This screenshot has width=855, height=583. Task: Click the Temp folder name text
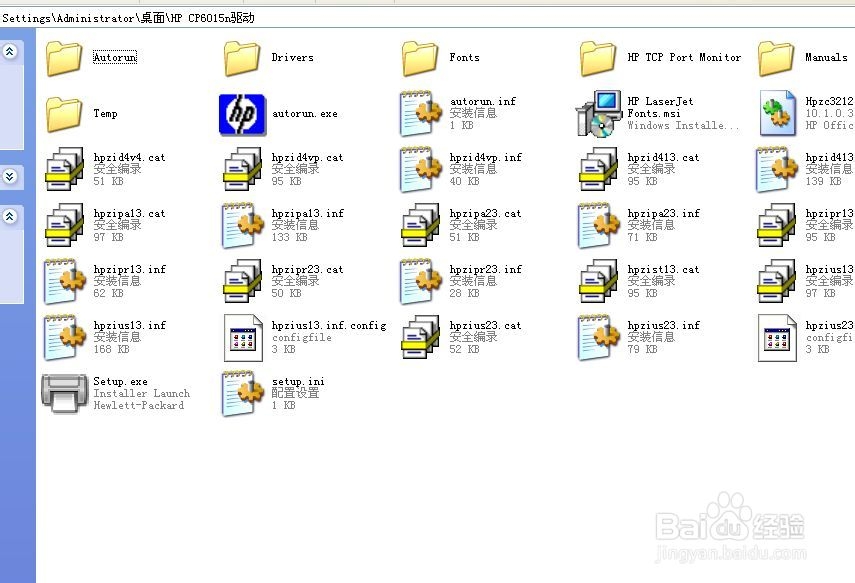coord(105,113)
